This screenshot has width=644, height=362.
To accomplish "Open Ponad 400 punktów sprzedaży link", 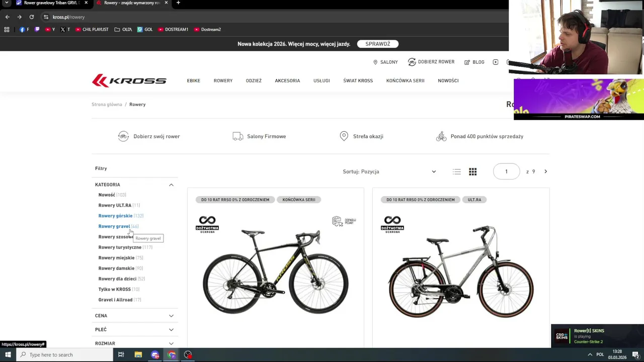I will 480,136.
